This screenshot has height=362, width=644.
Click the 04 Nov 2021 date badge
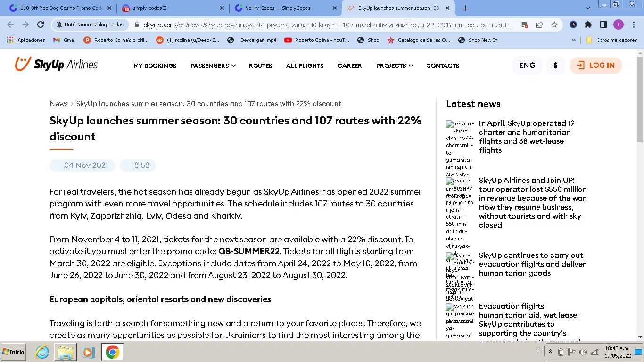click(82, 165)
